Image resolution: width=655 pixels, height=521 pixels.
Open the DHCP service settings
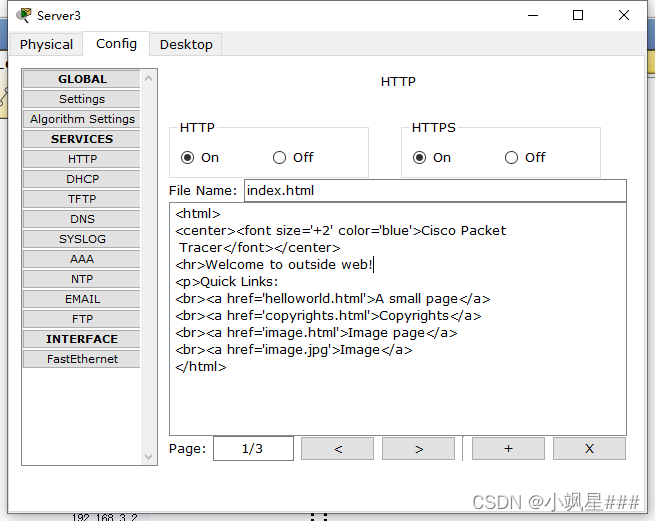pyautogui.click(x=82, y=179)
